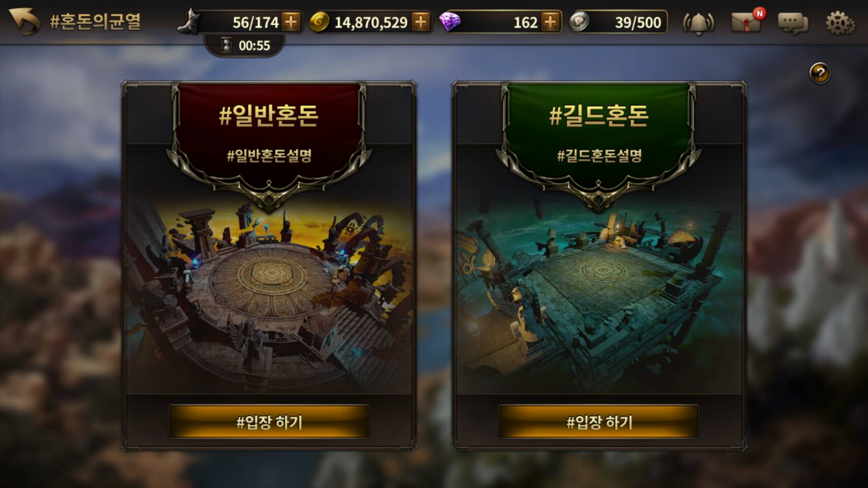Tap the silver token icon beside 39/500
The image size is (868, 488).
pyautogui.click(x=580, y=22)
